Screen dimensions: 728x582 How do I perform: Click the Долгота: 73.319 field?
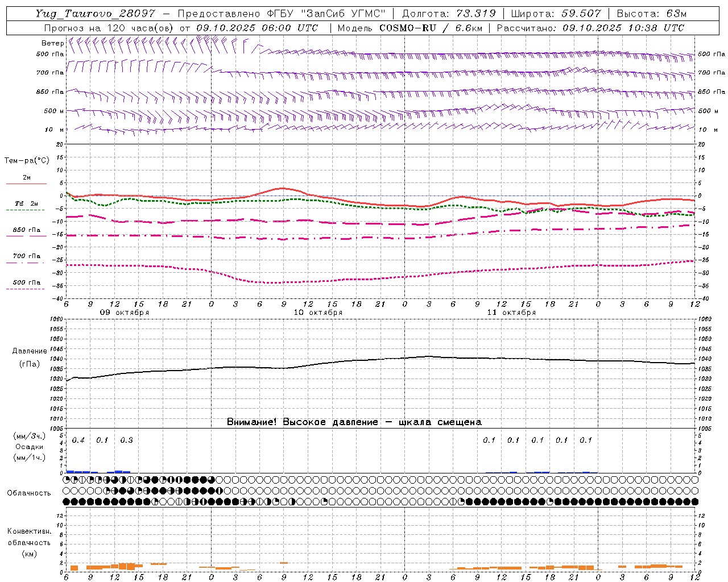[x=449, y=14]
